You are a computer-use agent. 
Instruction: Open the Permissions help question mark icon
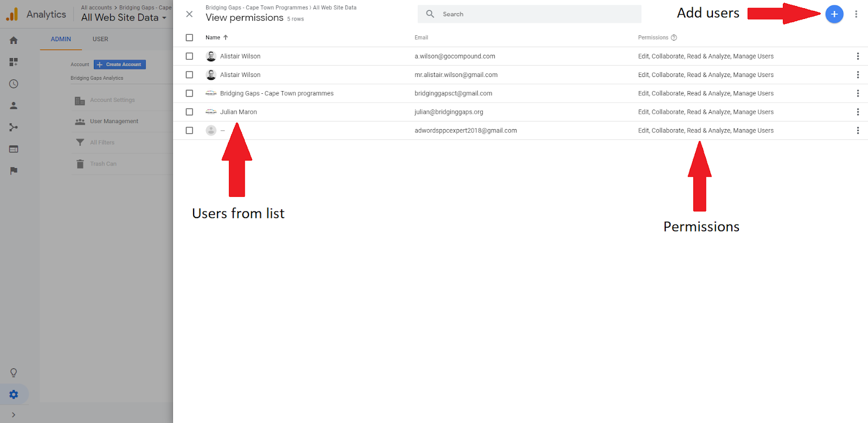click(x=674, y=37)
